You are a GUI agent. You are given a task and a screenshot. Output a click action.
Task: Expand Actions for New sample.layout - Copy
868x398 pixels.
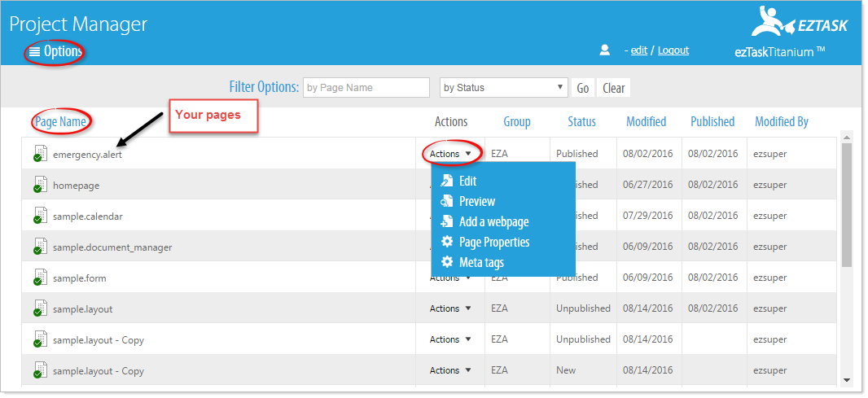[450, 370]
